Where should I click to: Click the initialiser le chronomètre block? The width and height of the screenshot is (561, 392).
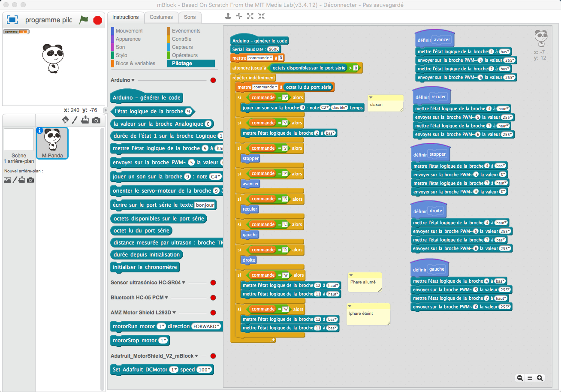click(145, 267)
